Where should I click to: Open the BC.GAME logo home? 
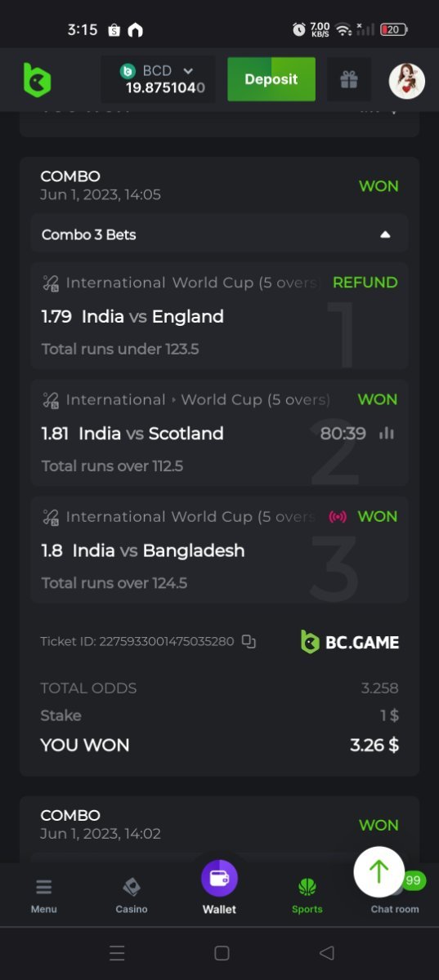37,79
